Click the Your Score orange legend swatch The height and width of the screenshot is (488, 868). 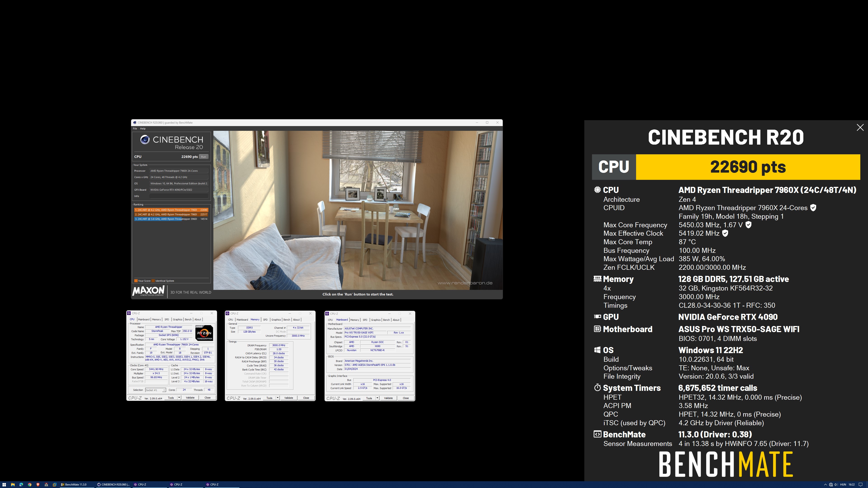136,281
